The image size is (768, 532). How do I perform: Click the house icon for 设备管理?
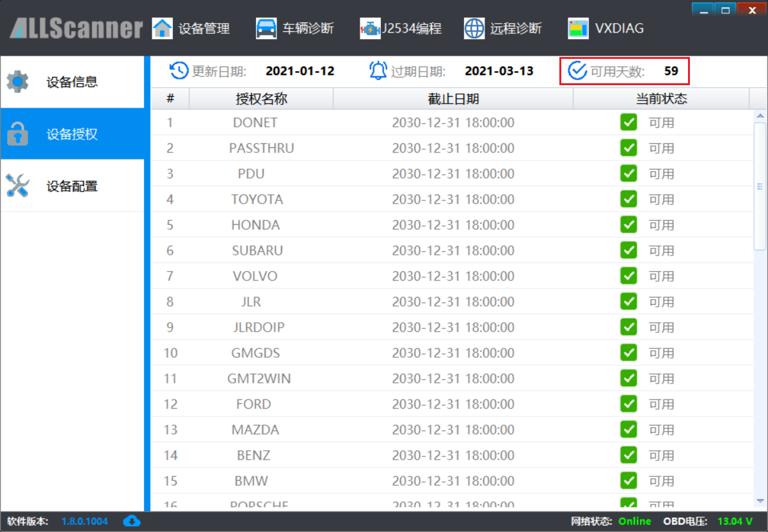(163, 28)
